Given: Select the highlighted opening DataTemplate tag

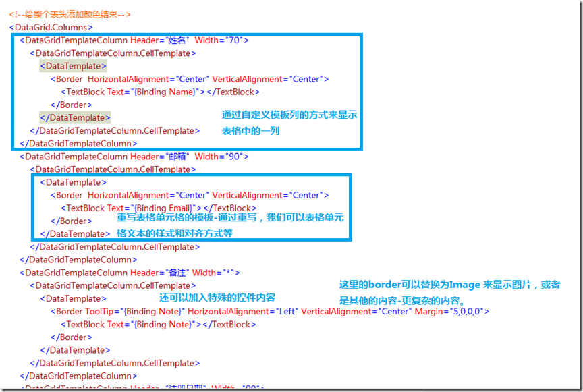Looking at the screenshot, I should pos(74,66).
